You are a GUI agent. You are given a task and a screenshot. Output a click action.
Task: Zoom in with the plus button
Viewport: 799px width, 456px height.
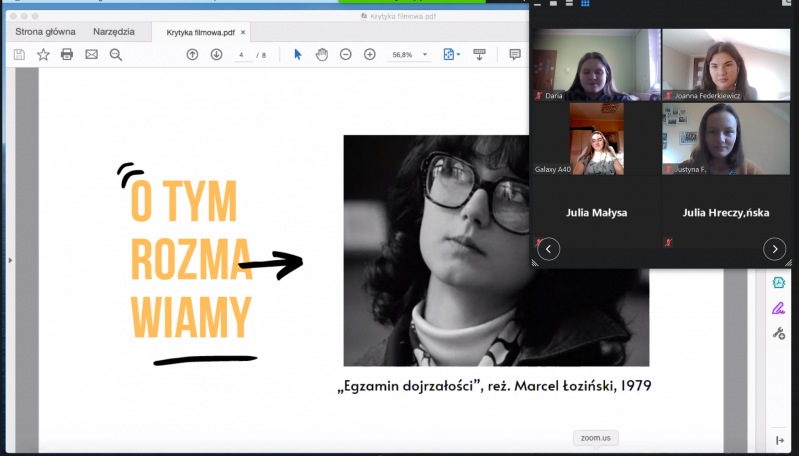pos(369,55)
